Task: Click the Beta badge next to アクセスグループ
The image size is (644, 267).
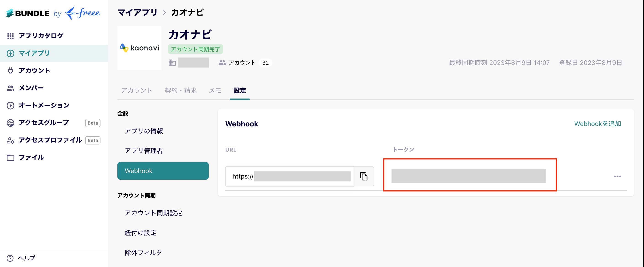Action: (93, 123)
